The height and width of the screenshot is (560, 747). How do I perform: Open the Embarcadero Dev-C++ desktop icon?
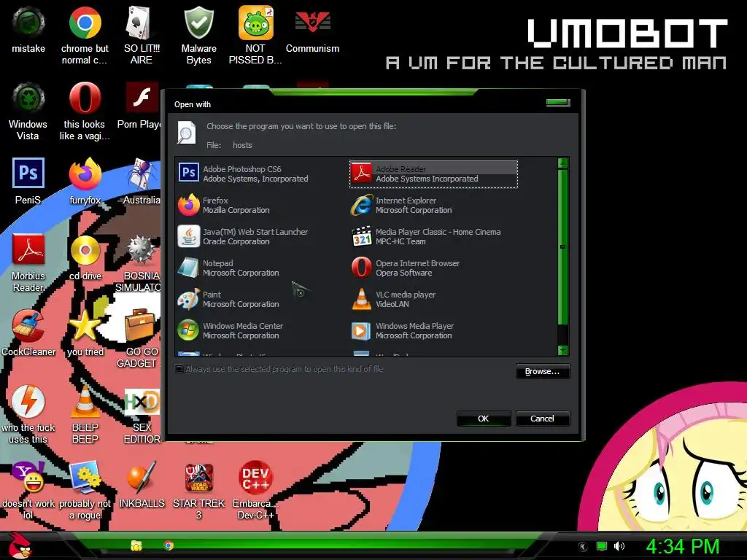click(x=255, y=491)
